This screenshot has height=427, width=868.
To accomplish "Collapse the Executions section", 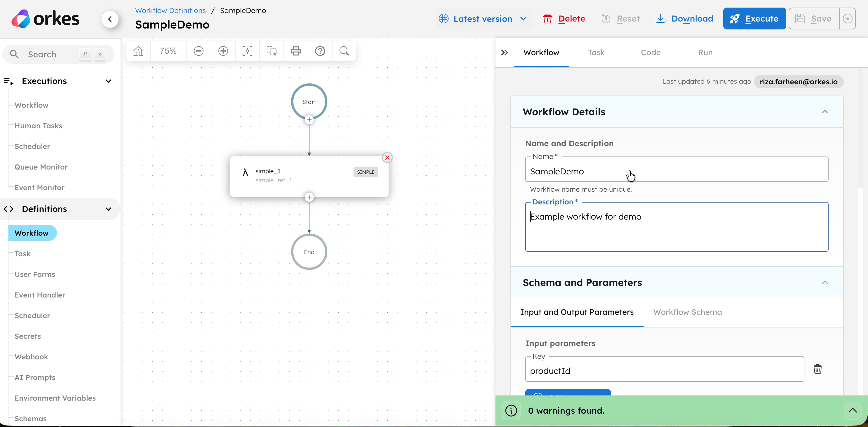I will click(108, 81).
